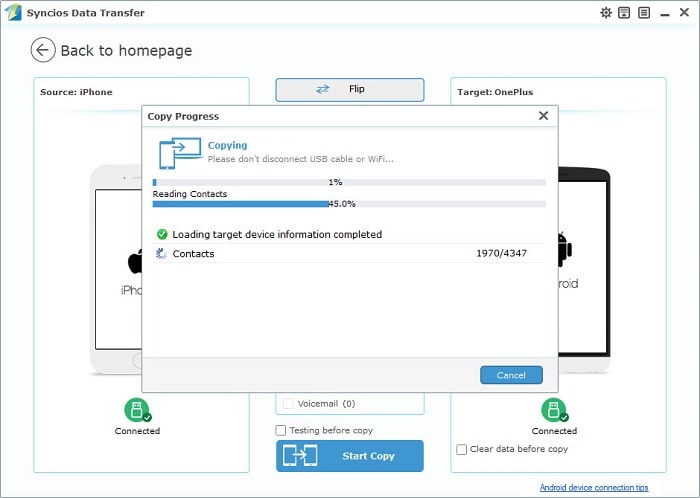Click 'Loading target device information completed' text

click(x=277, y=234)
